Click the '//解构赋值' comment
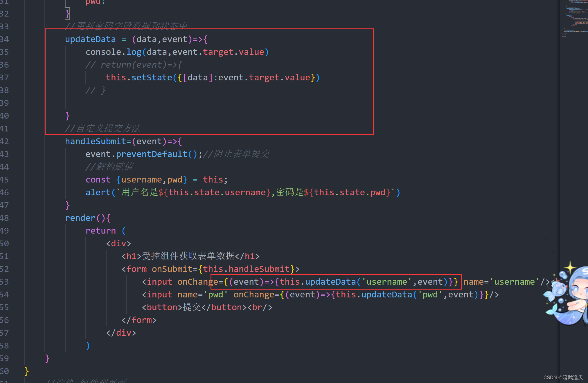Screen dimensions: 588x383 pyautogui.click(x=109, y=167)
